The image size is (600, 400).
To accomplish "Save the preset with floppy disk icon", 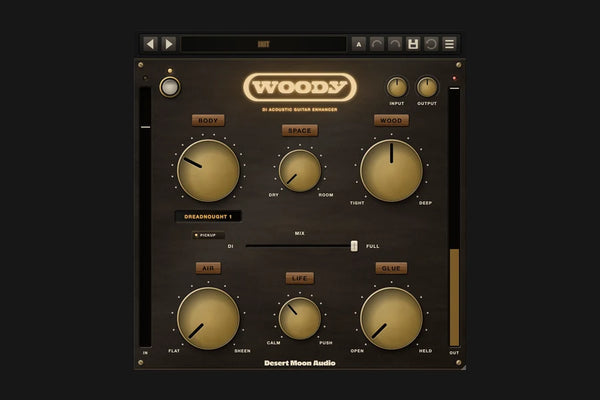I will tap(413, 44).
